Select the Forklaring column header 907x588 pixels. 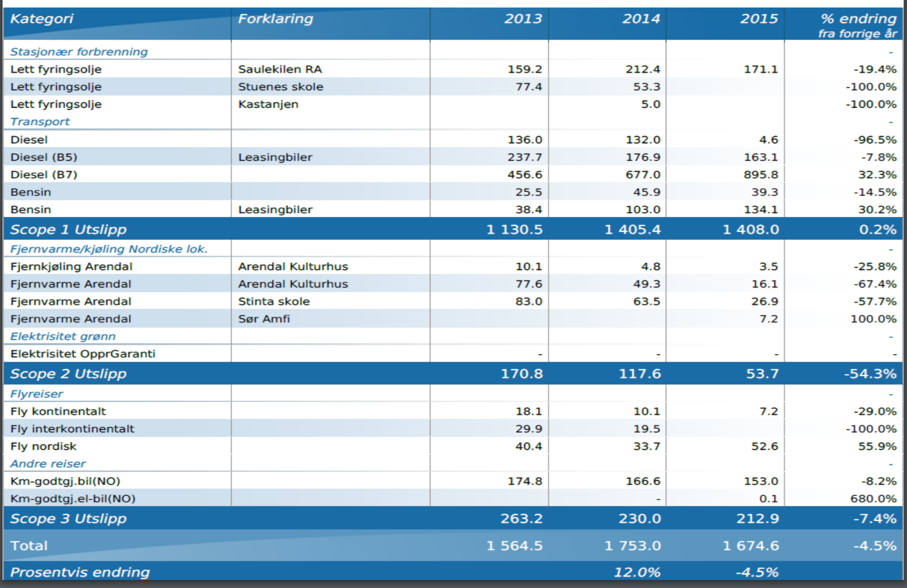point(275,19)
